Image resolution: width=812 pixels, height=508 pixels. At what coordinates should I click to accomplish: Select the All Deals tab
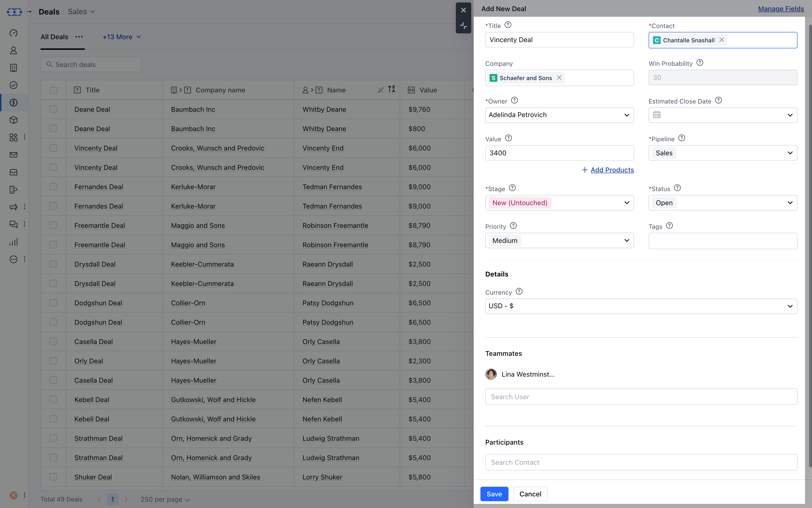tap(54, 37)
